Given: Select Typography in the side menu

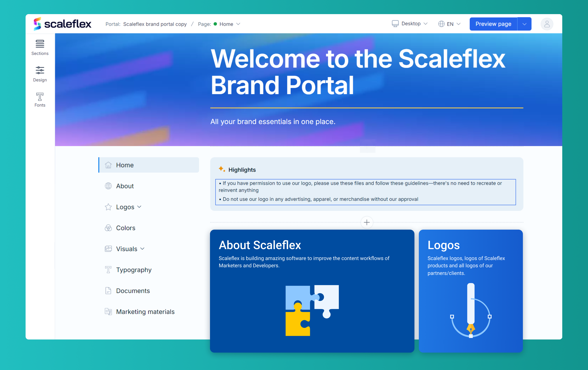Looking at the screenshot, I should [x=134, y=270].
